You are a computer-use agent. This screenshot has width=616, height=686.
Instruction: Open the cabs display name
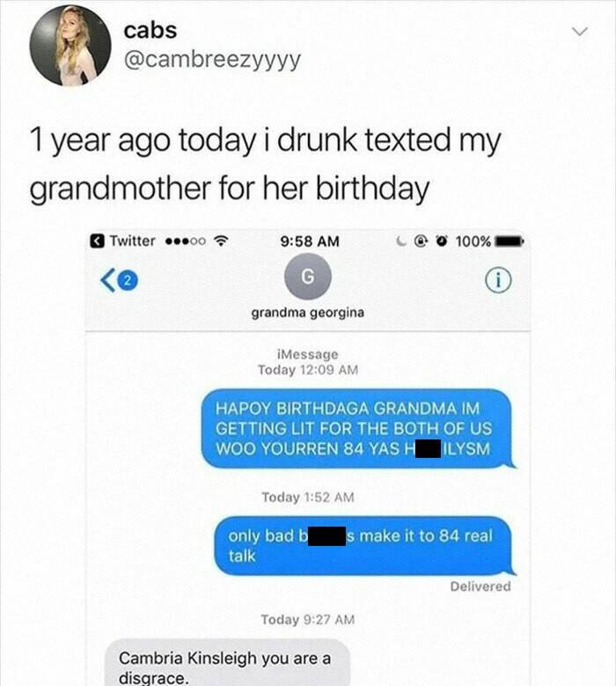coord(150,30)
